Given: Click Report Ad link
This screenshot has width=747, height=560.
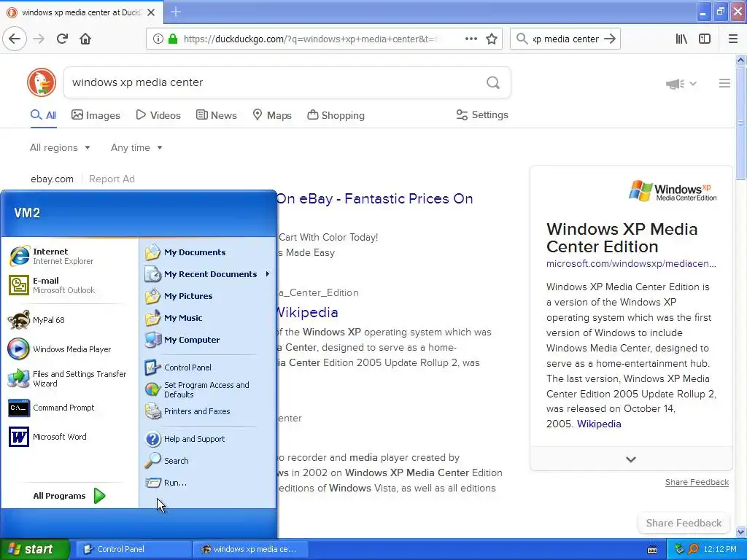Looking at the screenshot, I should [112, 179].
